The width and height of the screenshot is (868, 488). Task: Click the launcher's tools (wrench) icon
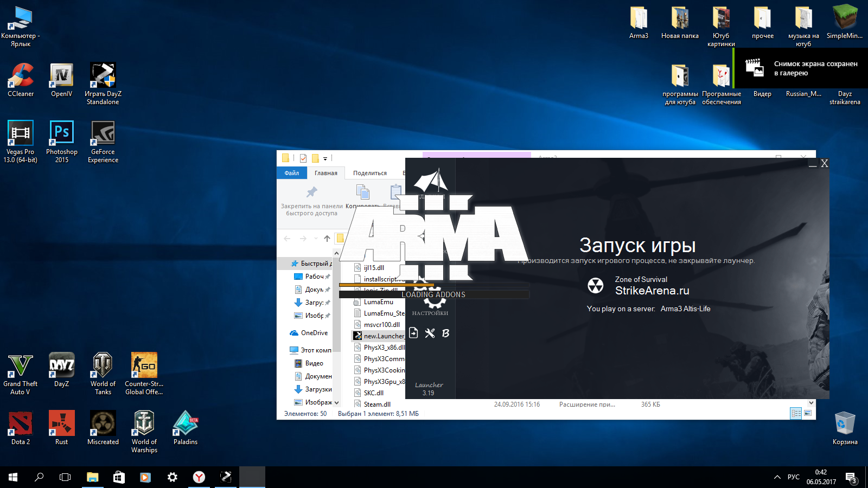(x=430, y=333)
